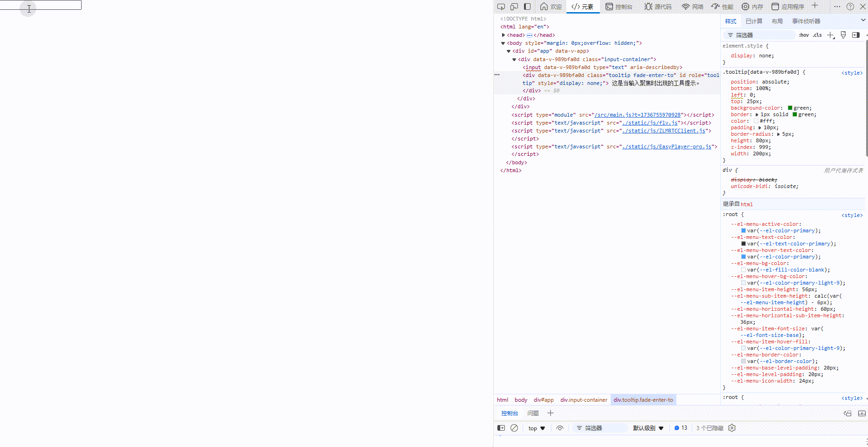Add a new style rule plus icon
This screenshot has width=868, height=447.
click(x=831, y=35)
